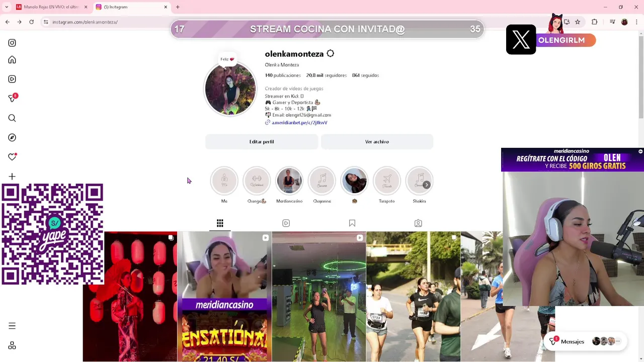Reload the Instagram page

point(31,22)
